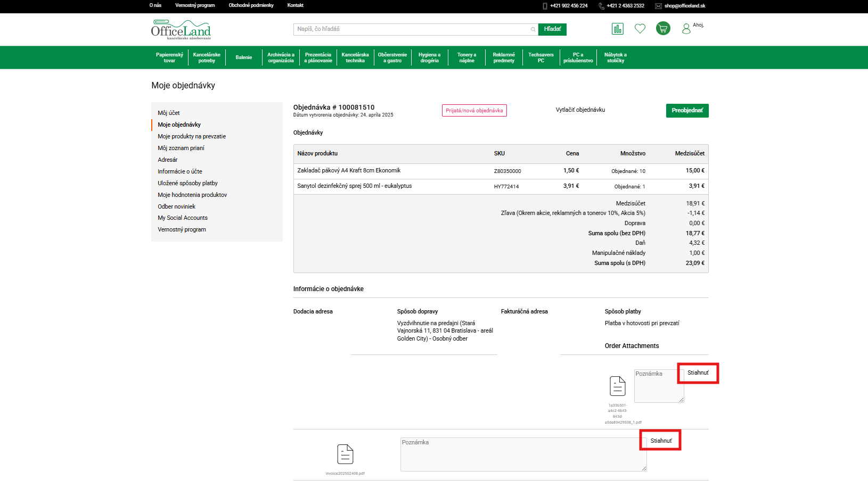Click the Prijatá/nová objednávka status badge
Image resolution: width=868 pixels, height=488 pixels.
point(474,110)
